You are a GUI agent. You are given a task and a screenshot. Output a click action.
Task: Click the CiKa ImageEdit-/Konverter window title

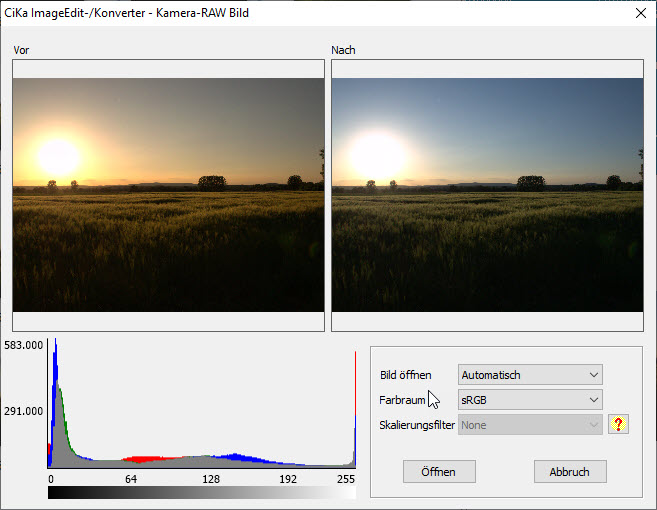coord(127,13)
